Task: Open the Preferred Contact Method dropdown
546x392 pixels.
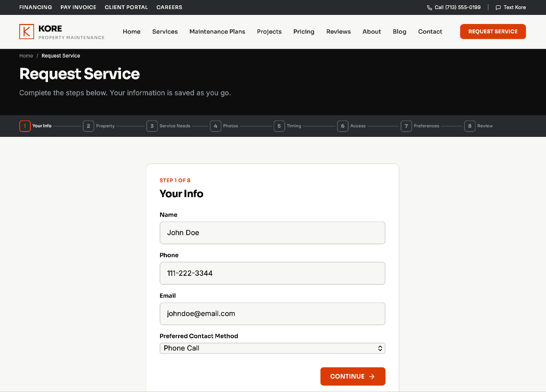Action: click(272, 348)
